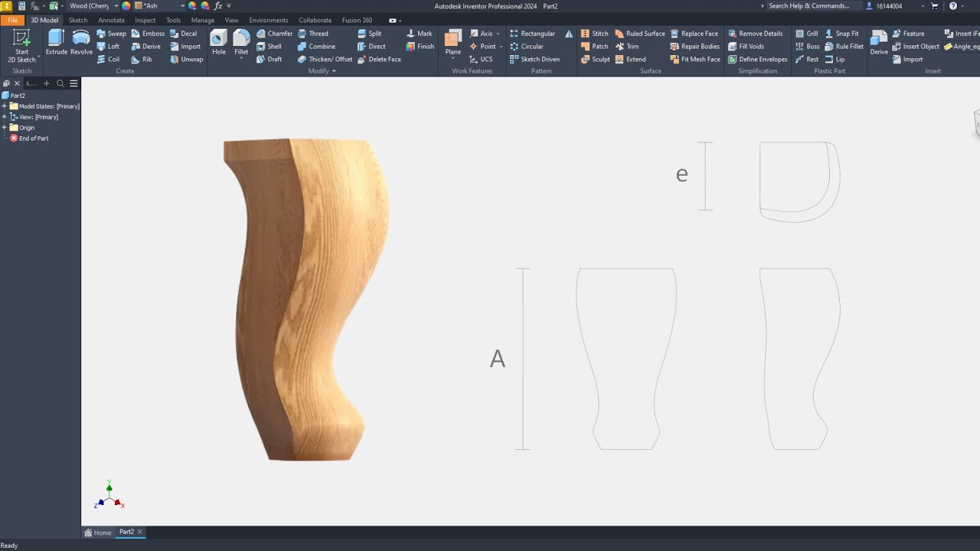Screen dimensions: 980x551
Task: Expand the Model States node
Action: 5,106
